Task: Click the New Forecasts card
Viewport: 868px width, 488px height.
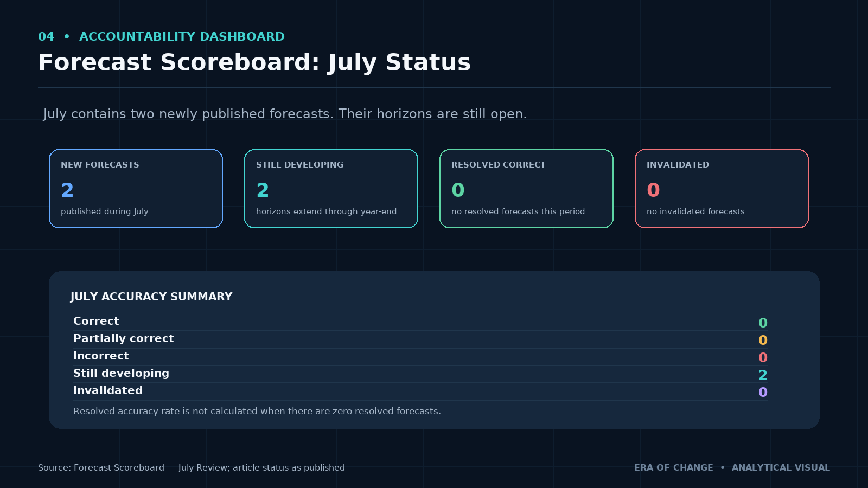Action: point(136,189)
